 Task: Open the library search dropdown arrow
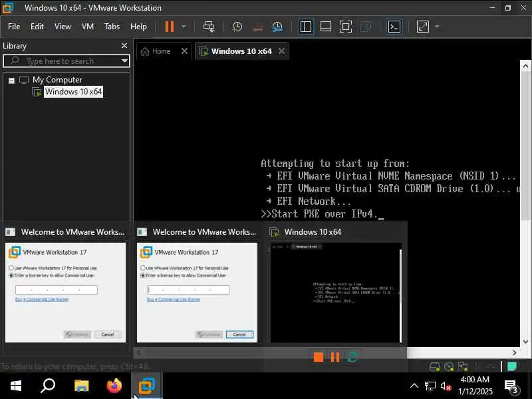124,61
